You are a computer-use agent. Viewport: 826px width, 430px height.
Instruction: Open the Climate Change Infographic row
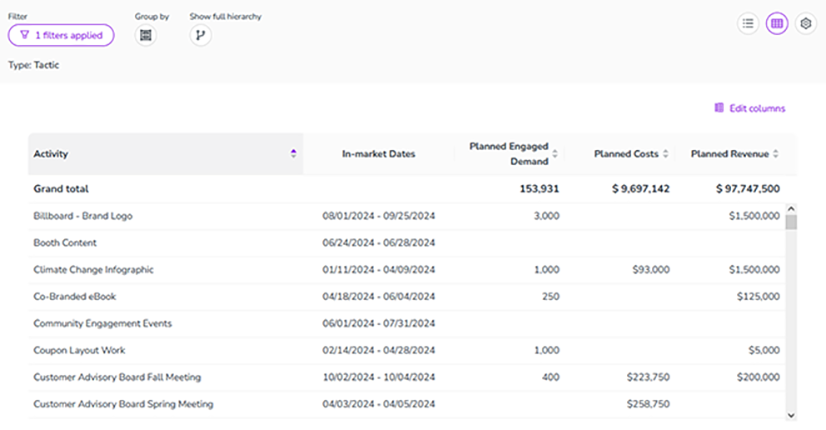pyautogui.click(x=406, y=270)
